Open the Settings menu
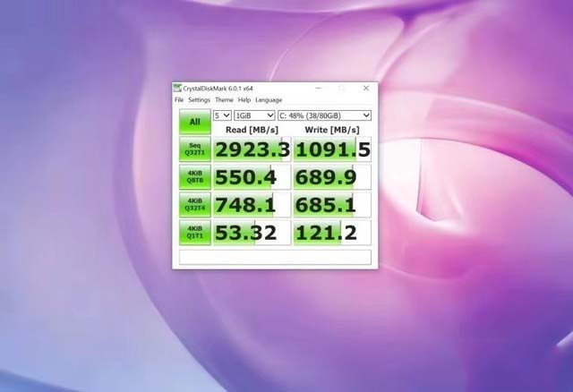Screen dimensions: 573x392 tap(199, 99)
